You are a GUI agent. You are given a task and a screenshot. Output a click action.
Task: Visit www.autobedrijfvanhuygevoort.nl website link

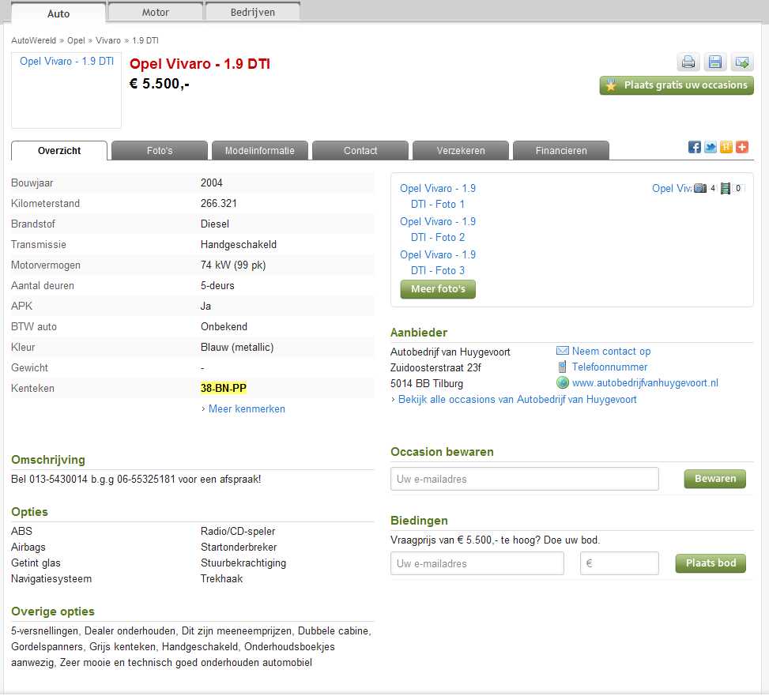(x=645, y=383)
